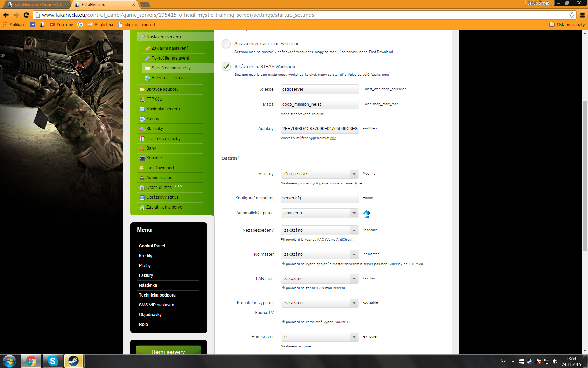Click the wrench icon beside Nastavení serveru
The image size is (588, 368).
pyautogui.click(x=142, y=37)
